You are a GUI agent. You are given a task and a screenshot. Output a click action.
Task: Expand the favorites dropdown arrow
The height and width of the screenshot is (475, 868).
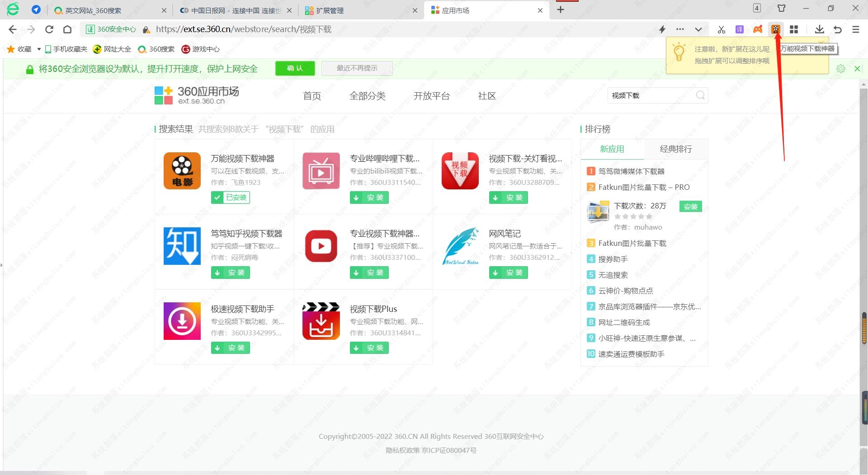coord(39,49)
